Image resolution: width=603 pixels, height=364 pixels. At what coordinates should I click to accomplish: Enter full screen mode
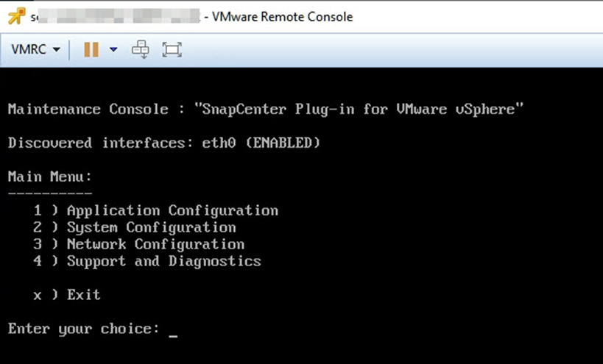point(172,50)
